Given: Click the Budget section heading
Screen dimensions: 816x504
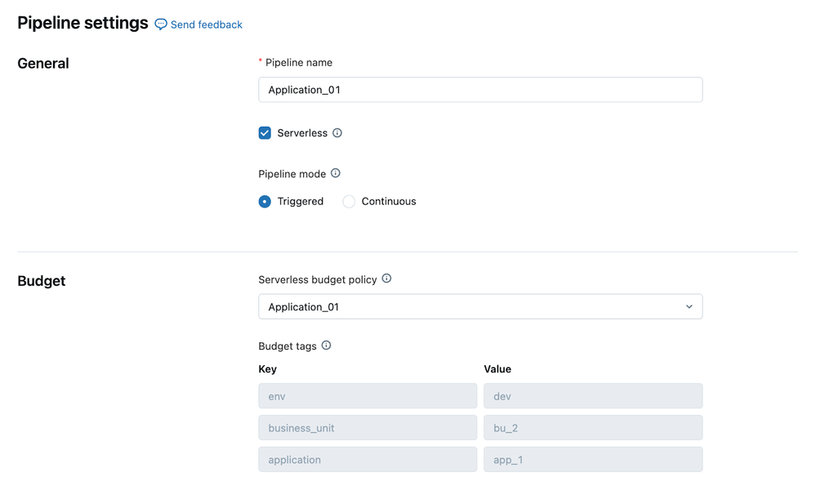Looking at the screenshot, I should 42,281.
